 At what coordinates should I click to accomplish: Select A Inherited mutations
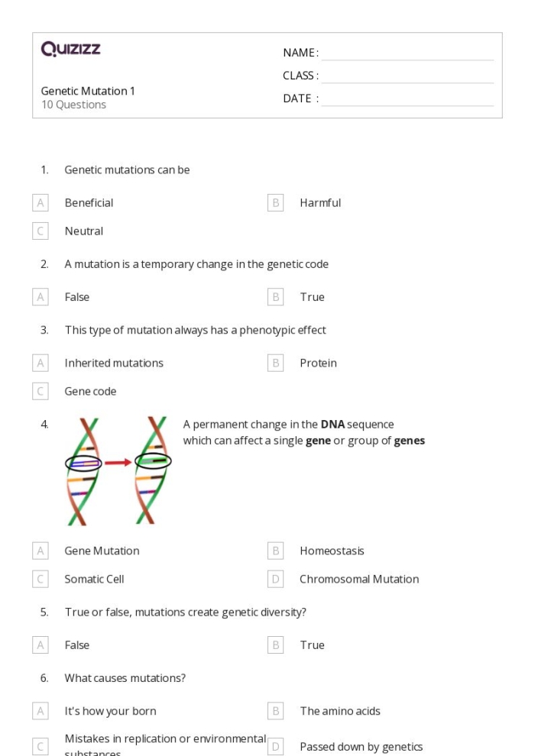(41, 363)
